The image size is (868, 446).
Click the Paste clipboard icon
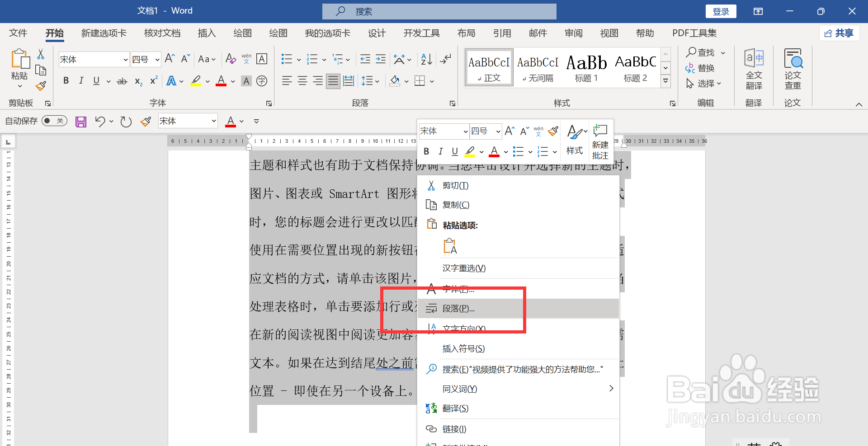coord(20,59)
